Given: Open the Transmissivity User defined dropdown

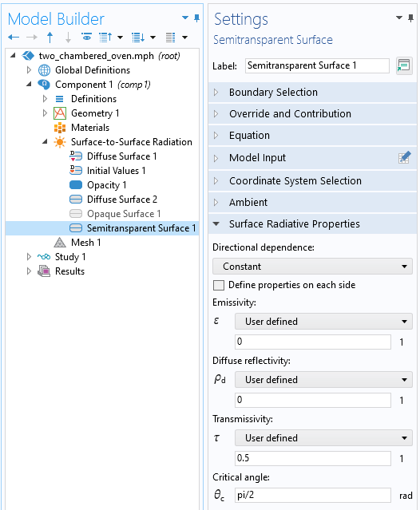Looking at the screenshot, I should tap(323, 438).
